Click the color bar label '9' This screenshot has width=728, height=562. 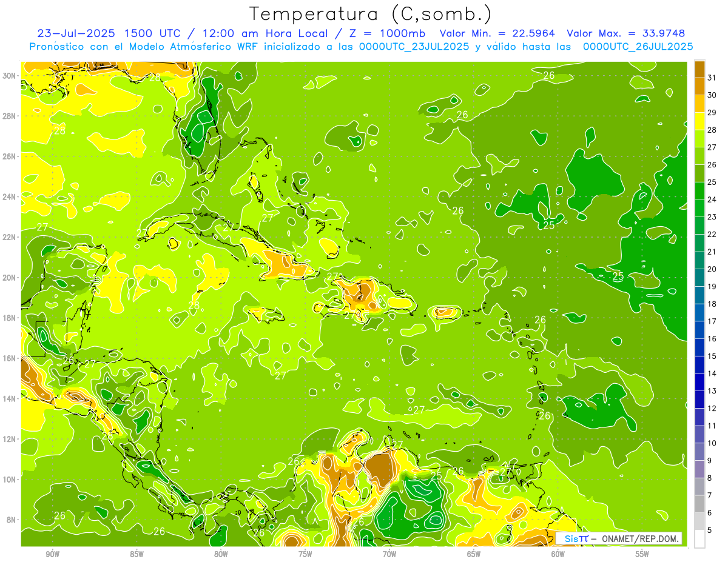coord(710,461)
